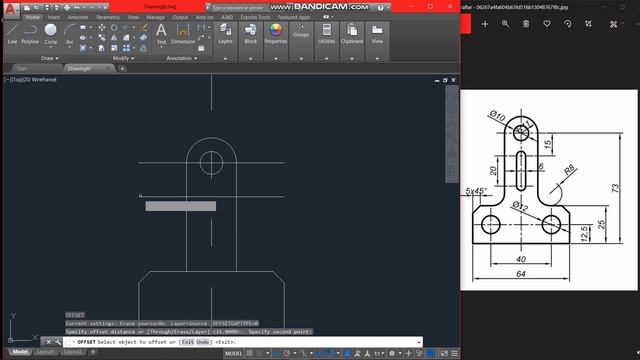Toggle clean screen icon in status bar
640x360 pixels.
[x=444, y=353]
